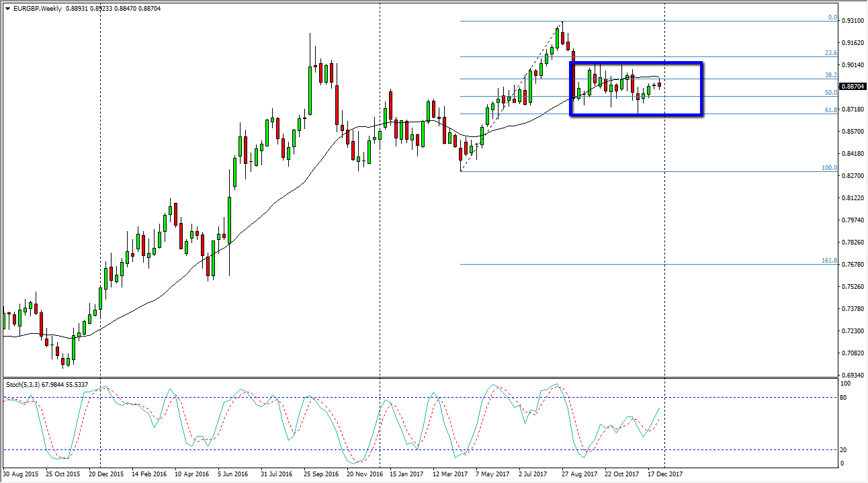Click the 17 Dec 2017 date label
Viewport: 868px width, 483px height.
click(664, 474)
